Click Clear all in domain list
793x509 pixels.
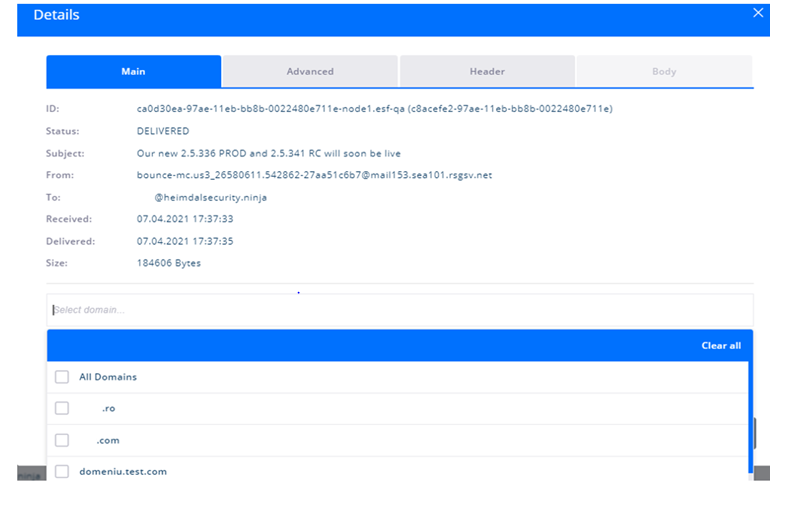(x=720, y=346)
